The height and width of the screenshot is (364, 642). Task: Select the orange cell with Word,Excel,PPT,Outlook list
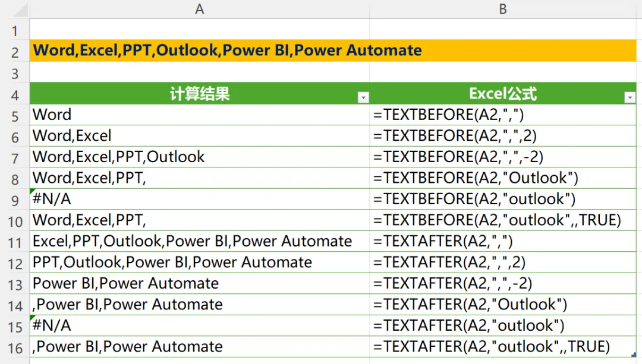tap(333, 50)
